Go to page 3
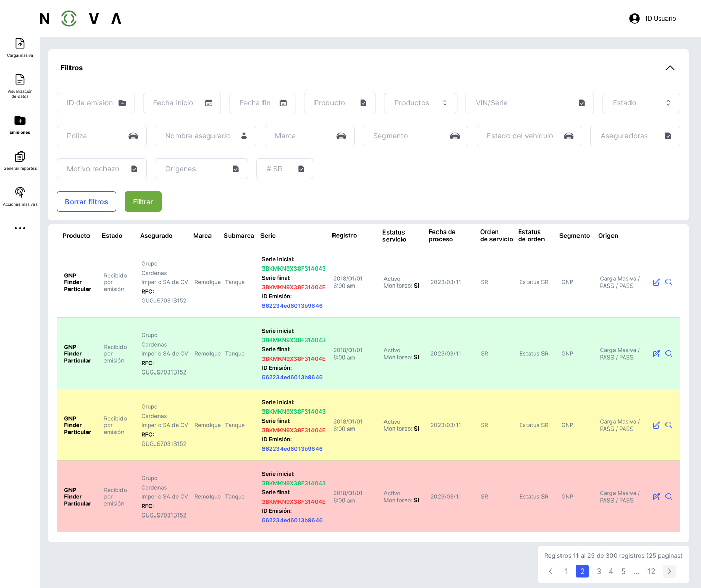This screenshot has height=588, width=701. [x=599, y=571]
